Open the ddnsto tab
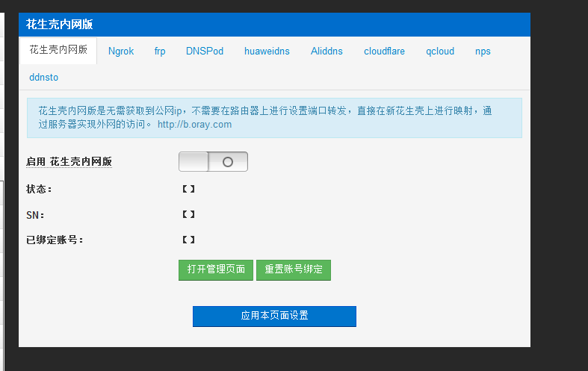The height and width of the screenshot is (371, 588). click(x=44, y=77)
